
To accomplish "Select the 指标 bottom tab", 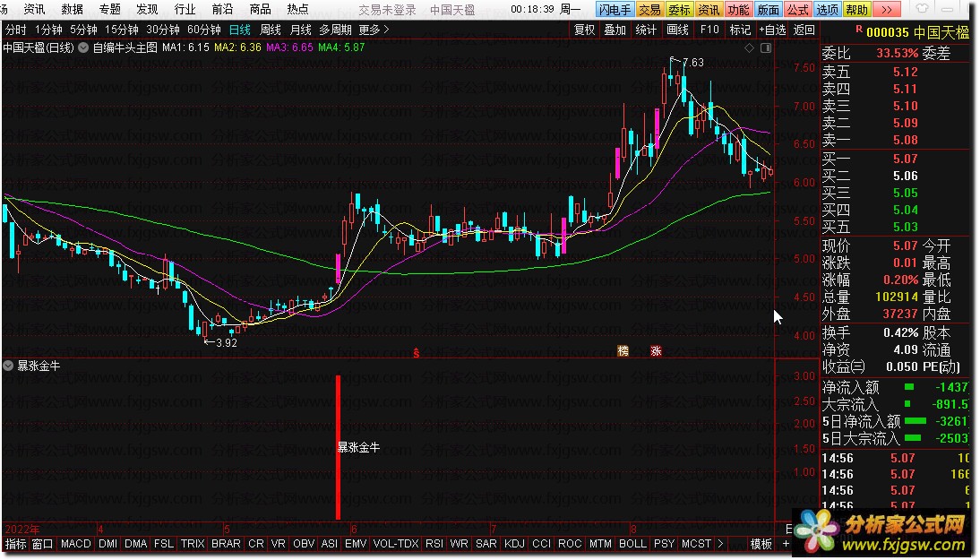I will (x=15, y=544).
